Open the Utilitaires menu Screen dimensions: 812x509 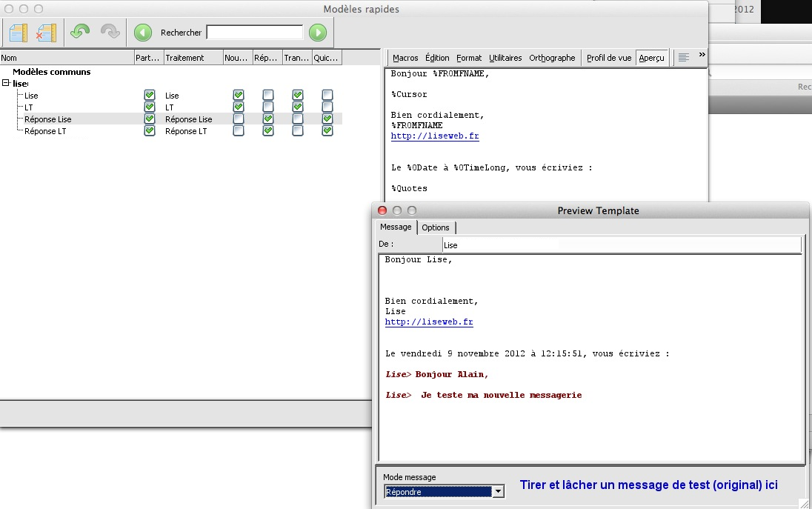point(505,58)
